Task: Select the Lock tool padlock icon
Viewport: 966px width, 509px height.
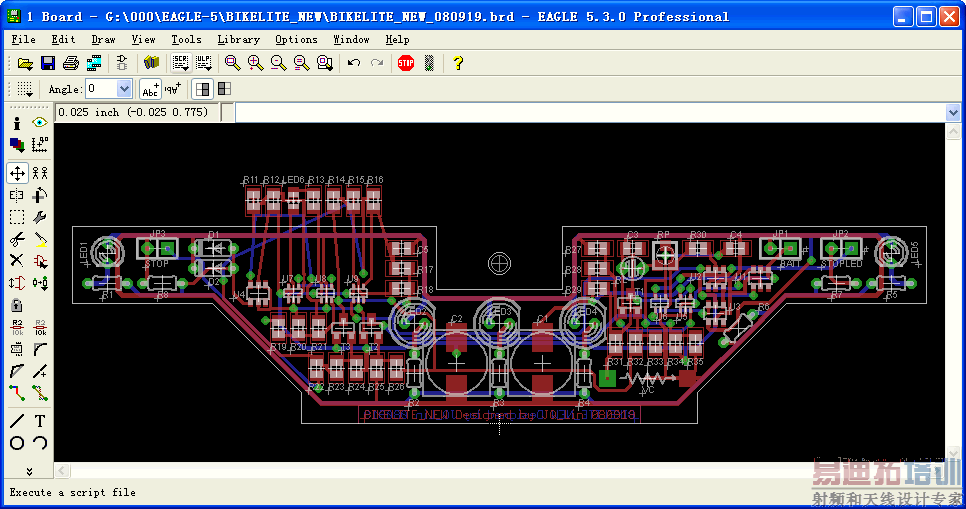Action: pyautogui.click(x=17, y=305)
